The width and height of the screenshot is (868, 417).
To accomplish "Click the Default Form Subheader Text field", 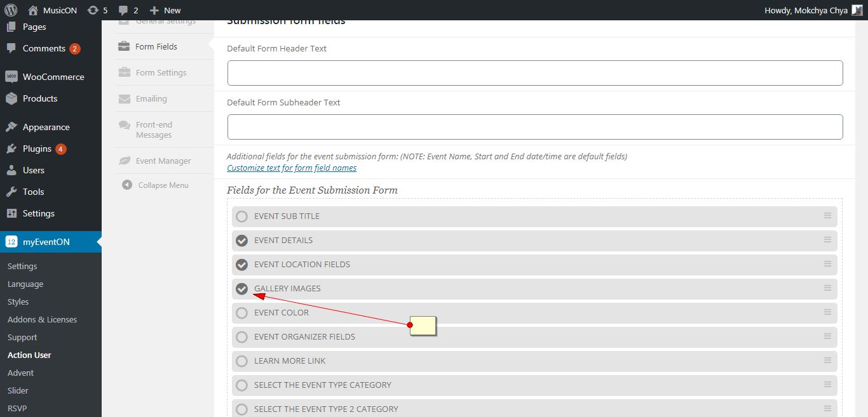I will click(x=534, y=127).
